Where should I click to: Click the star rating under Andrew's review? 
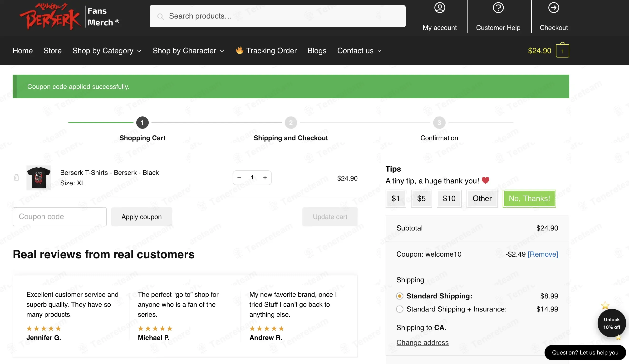point(267,328)
